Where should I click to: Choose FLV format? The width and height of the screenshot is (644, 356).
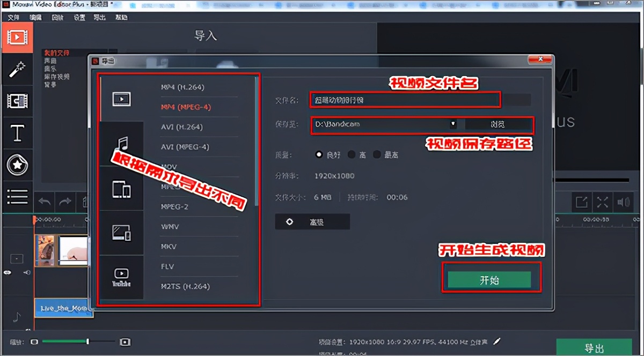[x=167, y=266]
